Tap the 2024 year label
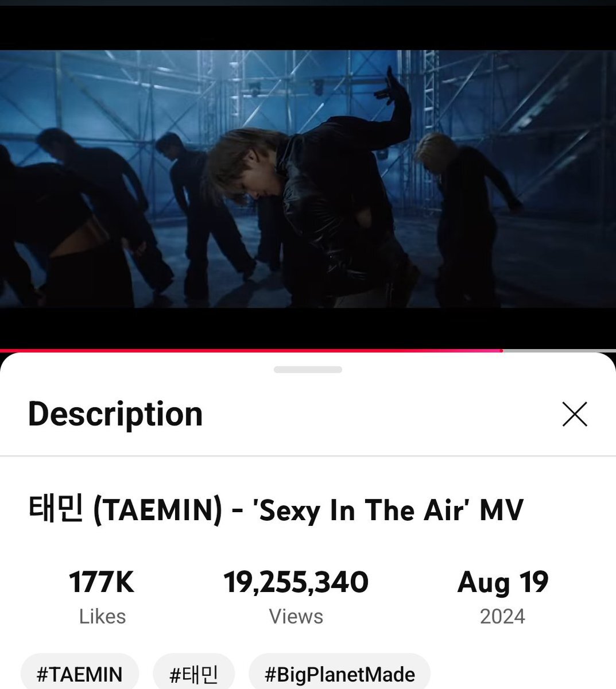The image size is (616, 689). pyautogui.click(x=502, y=617)
